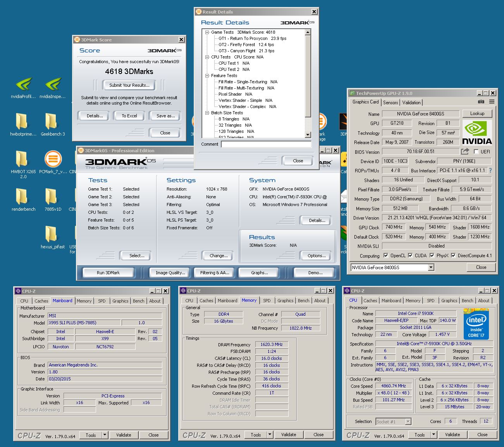
Task: Click the BIOS share/export arrow icon in GPU-Z
Action: 465,151
